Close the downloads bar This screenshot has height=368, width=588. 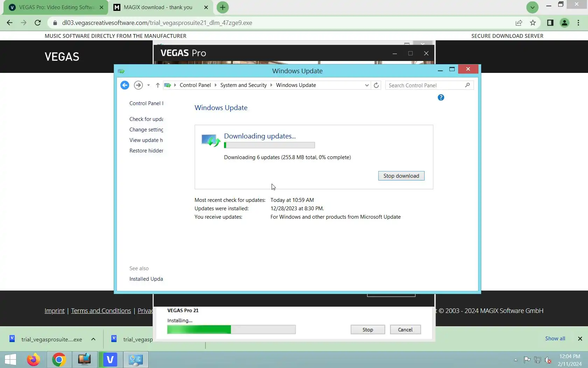[580, 339]
